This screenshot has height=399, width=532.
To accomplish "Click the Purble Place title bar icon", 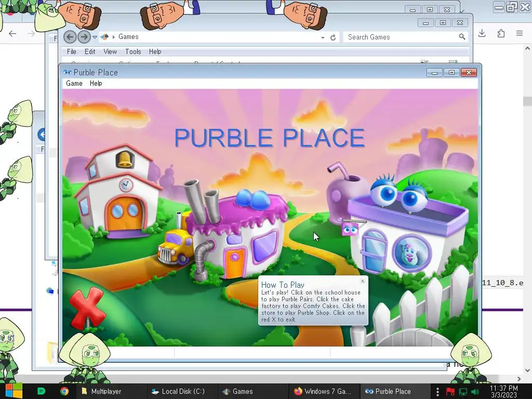I will 67,72.
